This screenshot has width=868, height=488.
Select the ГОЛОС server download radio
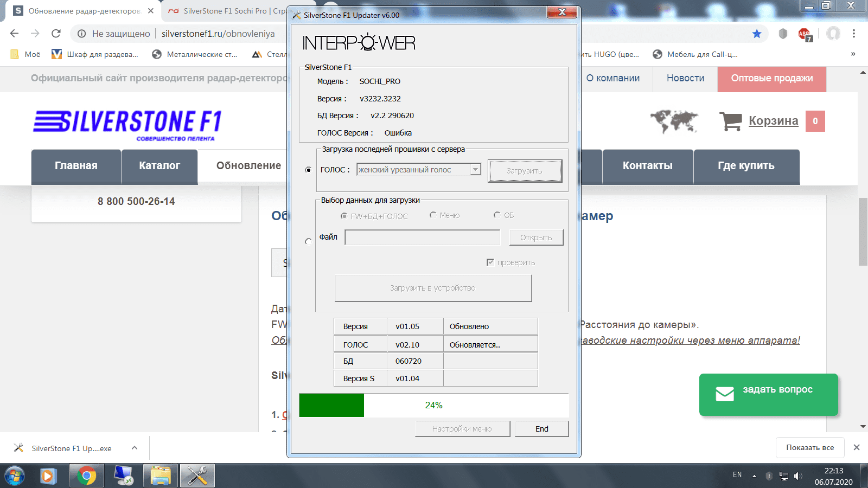coord(309,170)
